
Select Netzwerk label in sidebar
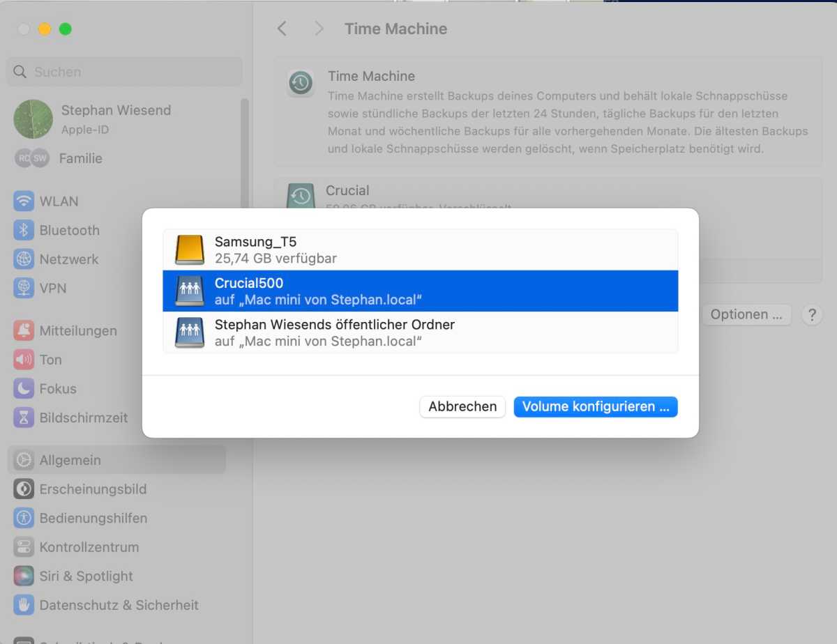[69, 259]
